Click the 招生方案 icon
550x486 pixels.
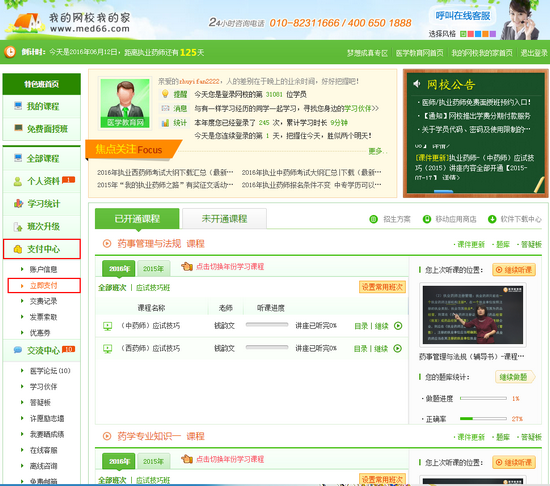tap(374, 219)
